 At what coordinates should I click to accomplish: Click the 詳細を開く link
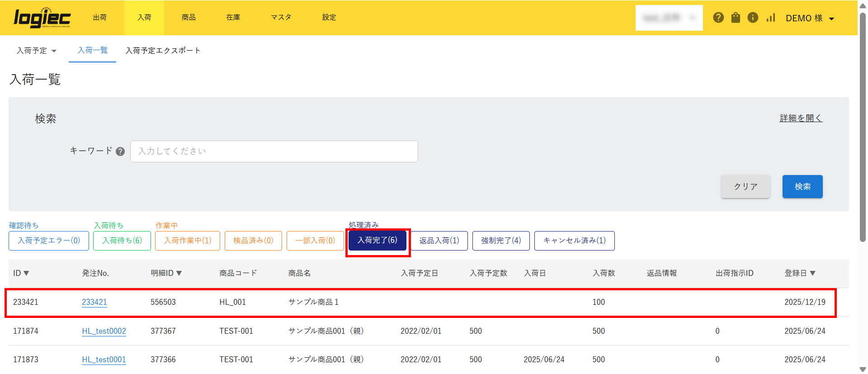[801, 118]
